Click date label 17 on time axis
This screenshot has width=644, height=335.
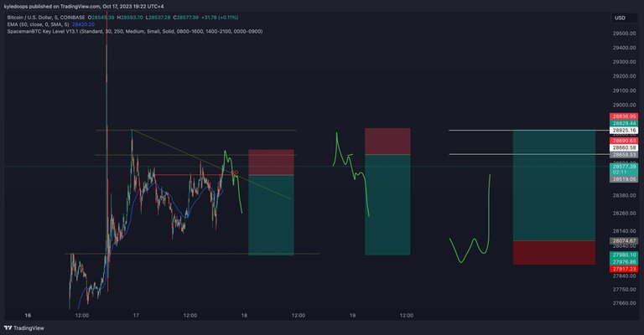pos(136,315)
